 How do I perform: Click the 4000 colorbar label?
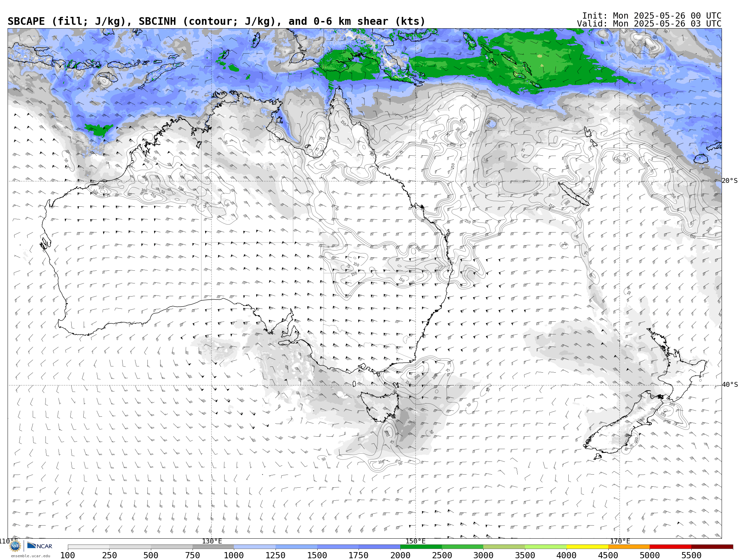click(567, 555)
